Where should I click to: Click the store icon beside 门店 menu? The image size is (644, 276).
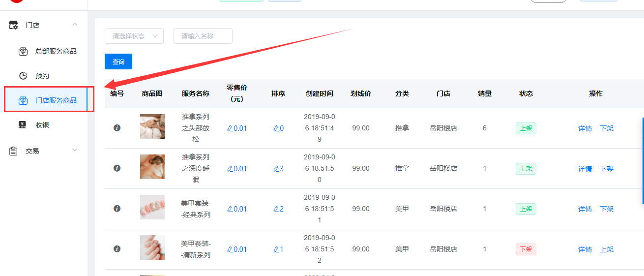(14, 25)
